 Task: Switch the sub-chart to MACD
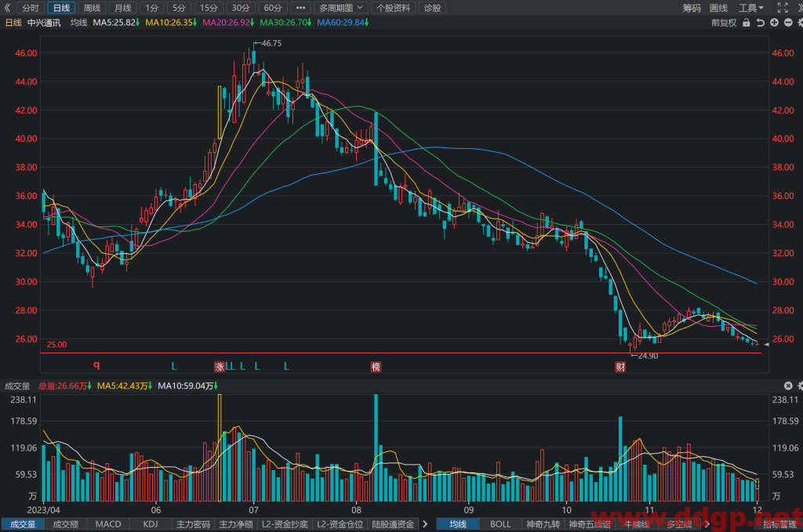108,524
